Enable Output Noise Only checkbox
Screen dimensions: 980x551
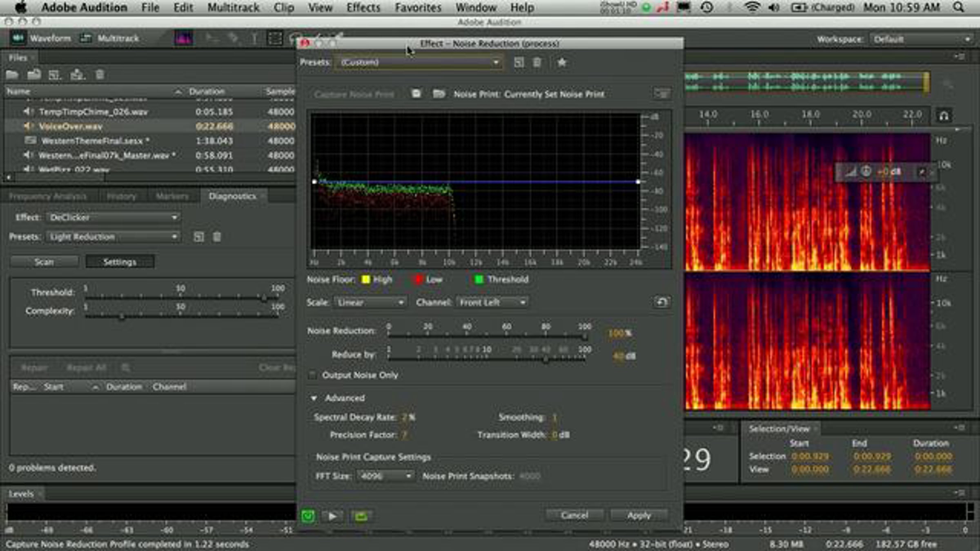(x=312, y=375)
